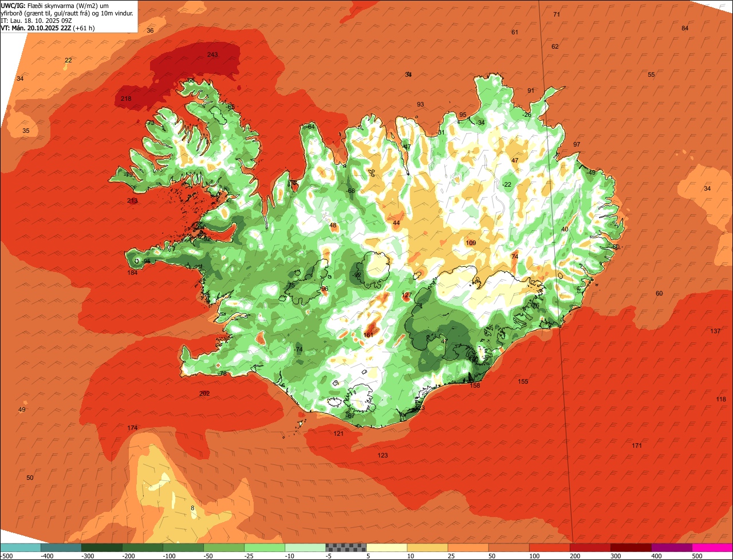Screen dimensions: 733x560
Task: Click the 49 value at the lower left edge
Action: pyautogui.click(x=22, y=409)
